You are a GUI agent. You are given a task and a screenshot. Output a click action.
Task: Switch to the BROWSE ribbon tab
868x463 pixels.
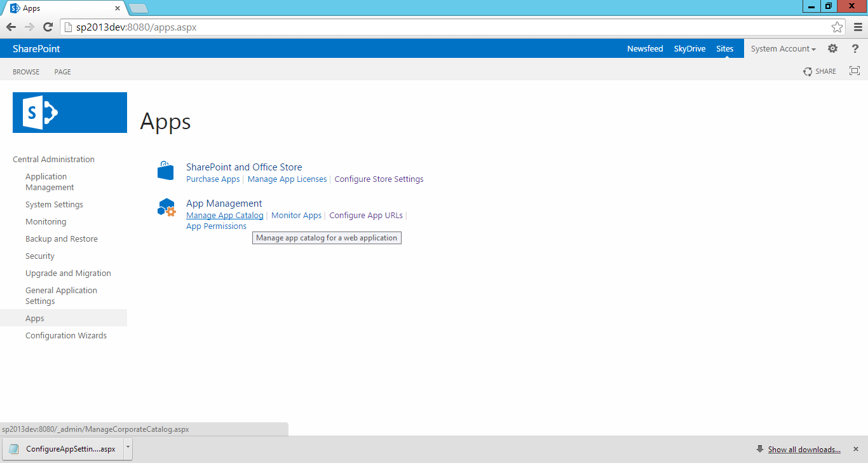(x=26, y=72)
